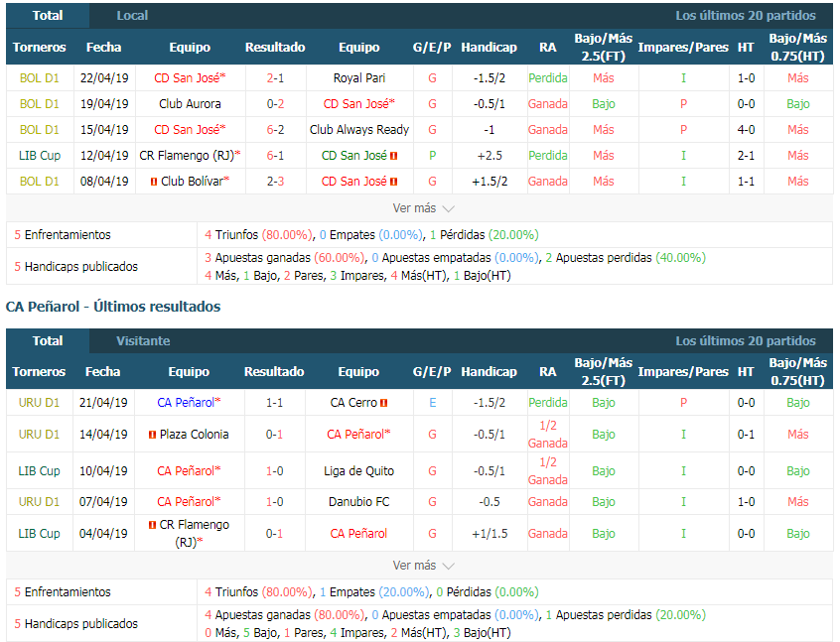Switch to Local tab in first table
Image resolution: width=840 pixels, height=642 pixels.
click(132, 16)
